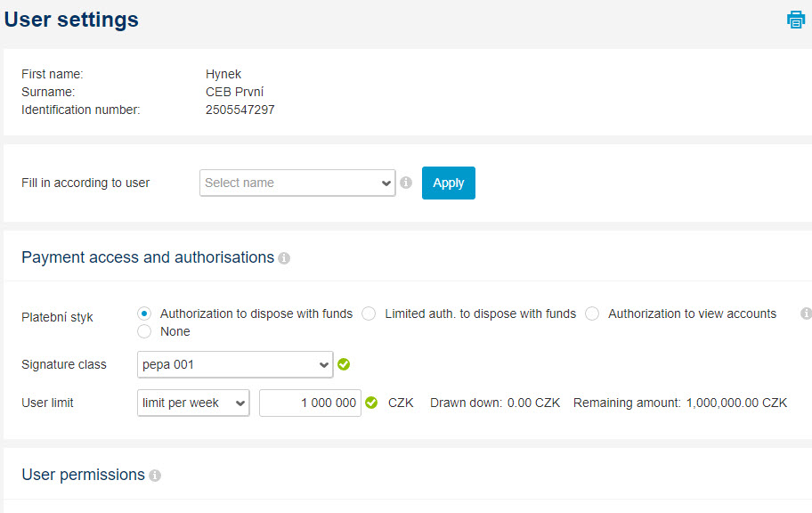812x513 pixels.
Task: Open the limit per week dropdown
Action: click(x=193, y=403)
